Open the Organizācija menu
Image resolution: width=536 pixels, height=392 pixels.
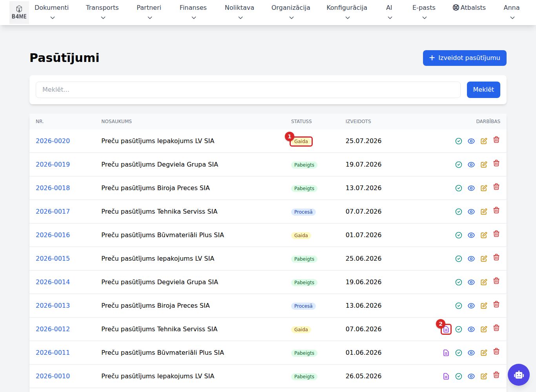pyautogui.click(x=291, y=12)
